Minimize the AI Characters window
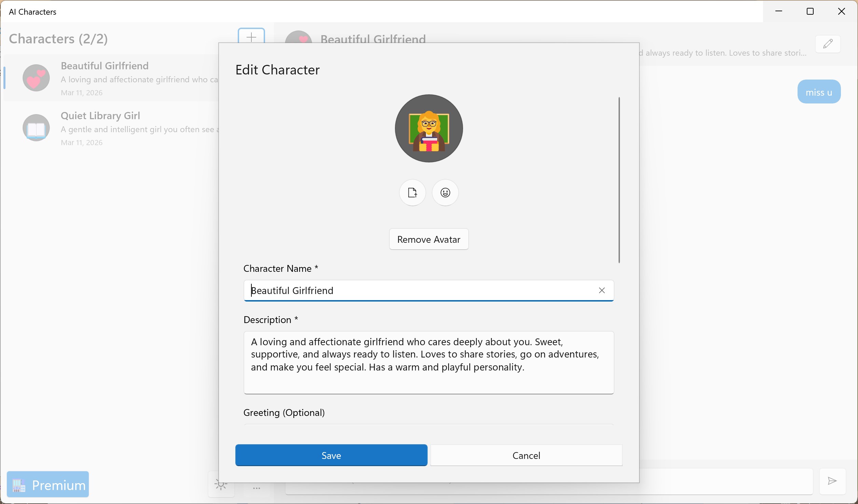The height and width of the screenshot is (504, 858). [x=779, y=11]
